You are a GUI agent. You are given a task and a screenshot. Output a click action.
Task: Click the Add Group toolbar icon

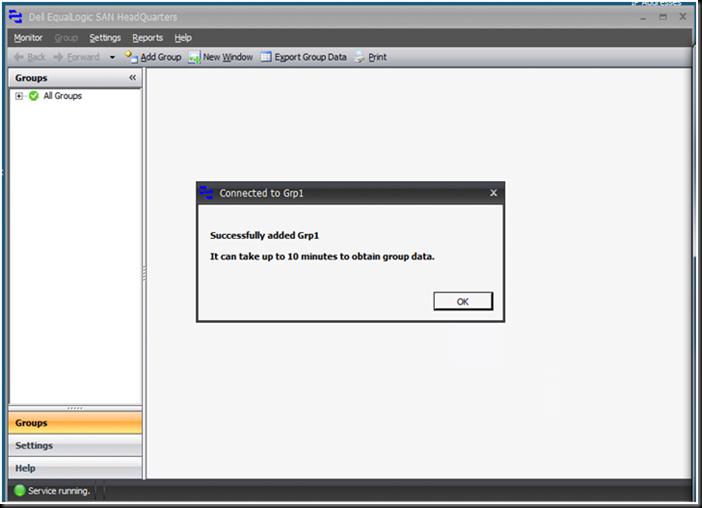point(131,57)
